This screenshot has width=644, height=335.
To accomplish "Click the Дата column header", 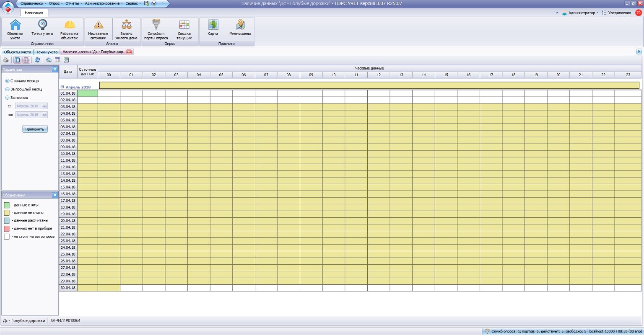I will (x=68, y=72).
